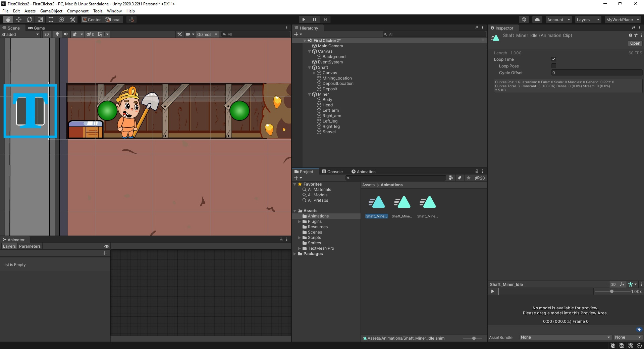The image size is (644, 349).
Task: Open the Sprites folder
Action: pos(314,243)
